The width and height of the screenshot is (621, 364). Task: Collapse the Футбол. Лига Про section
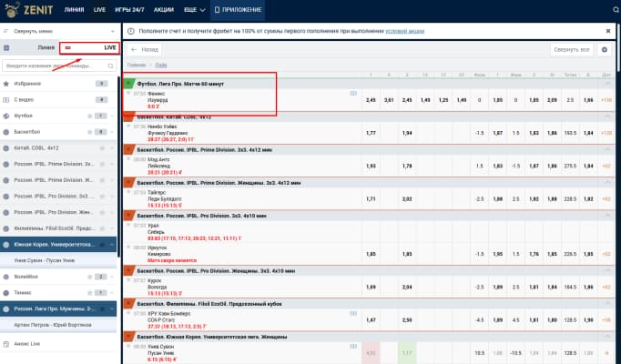(607, 84)
